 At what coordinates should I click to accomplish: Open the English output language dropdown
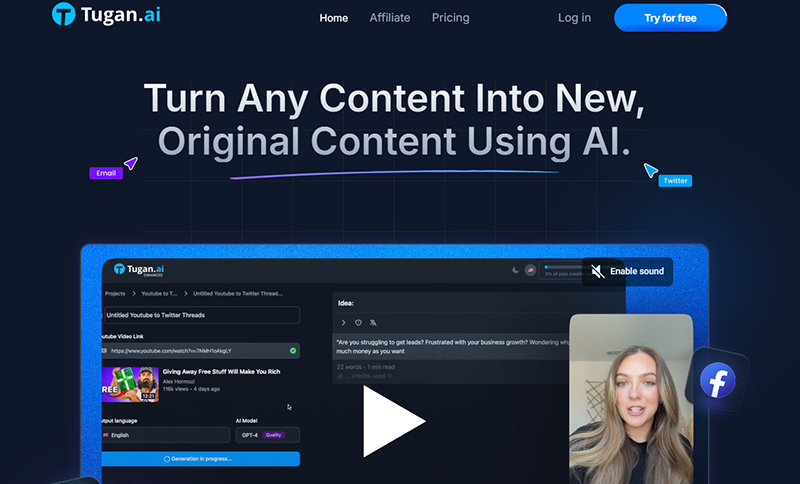[165, 435]
